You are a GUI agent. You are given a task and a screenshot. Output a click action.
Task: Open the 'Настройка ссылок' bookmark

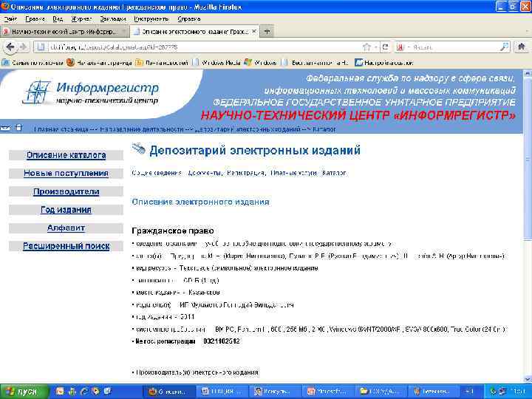[383, 63]
